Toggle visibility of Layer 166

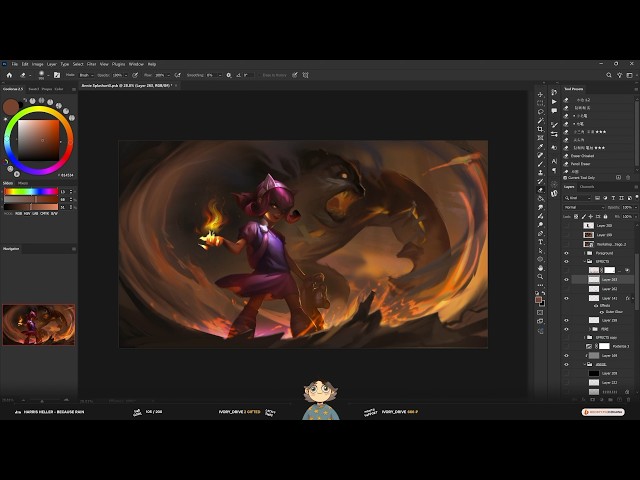[x=566, y=356]
